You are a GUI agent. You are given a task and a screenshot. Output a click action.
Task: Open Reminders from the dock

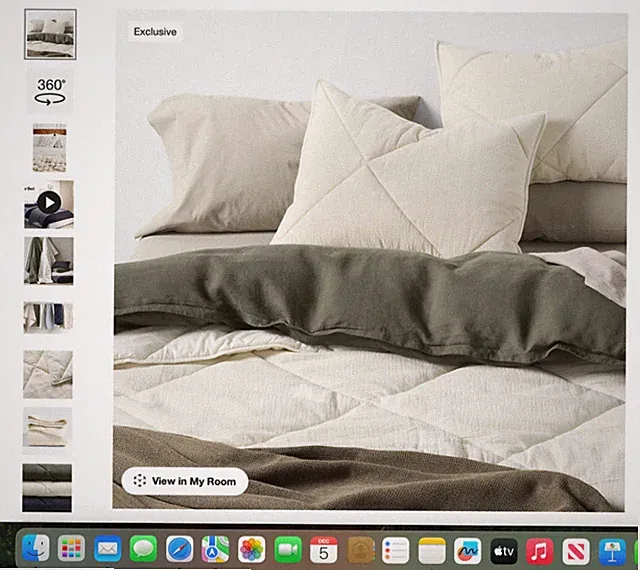click(396, 550)
